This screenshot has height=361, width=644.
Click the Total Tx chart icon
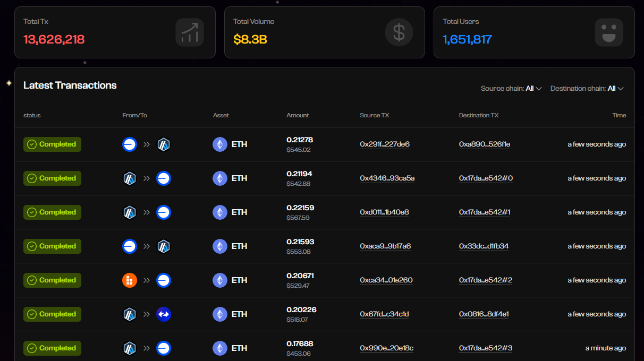click(190, 32)
